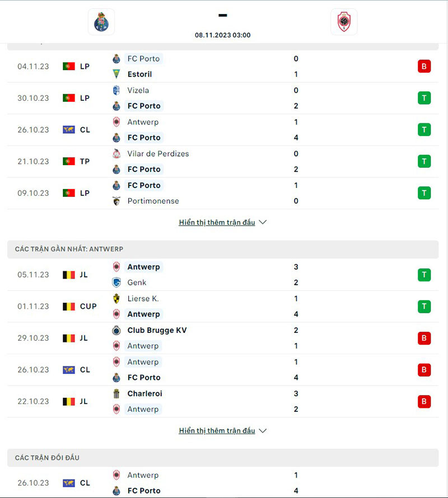
Task: Open the Lierse K. team page link
Action: [144, 298]
